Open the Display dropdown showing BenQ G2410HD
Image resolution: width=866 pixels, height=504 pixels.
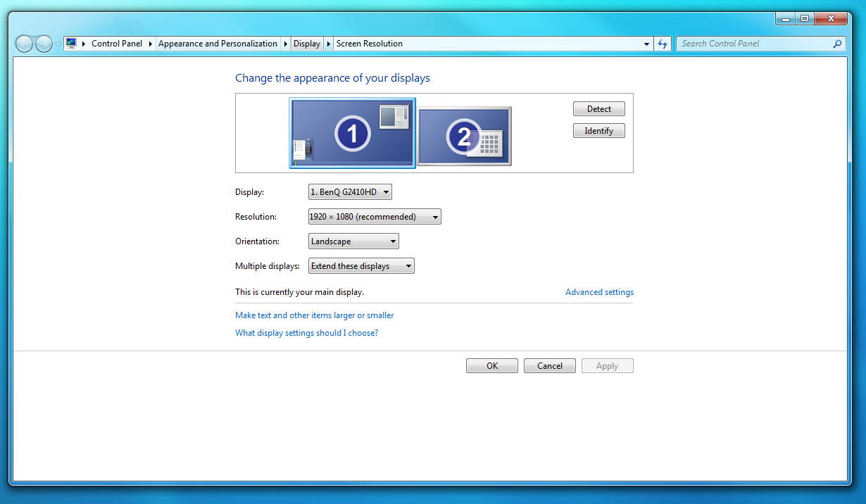coord(350,192)
